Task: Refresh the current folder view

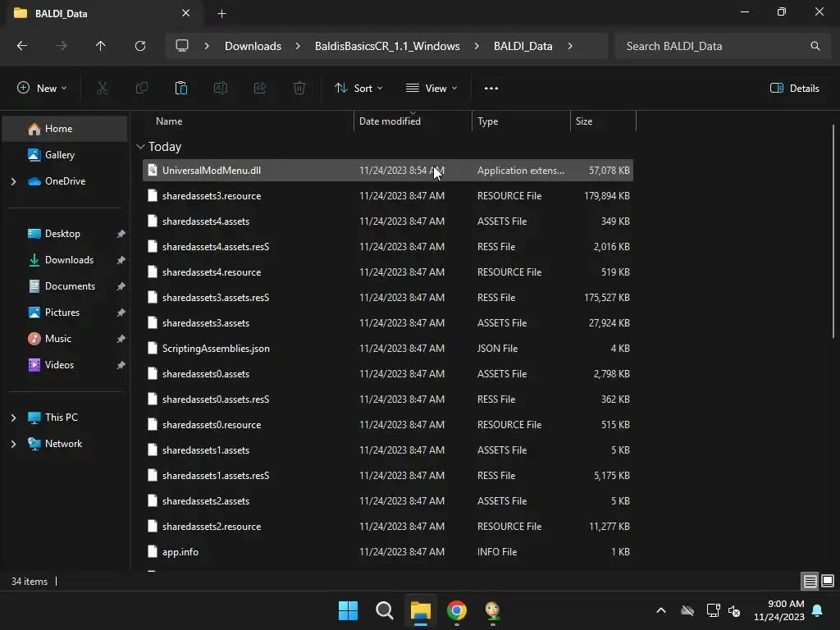Action: [139, 46]
